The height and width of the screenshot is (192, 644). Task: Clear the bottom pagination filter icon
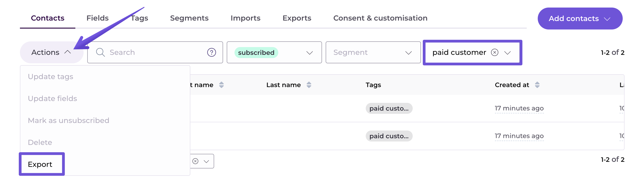pyautogui.click(x=196, y=161)
